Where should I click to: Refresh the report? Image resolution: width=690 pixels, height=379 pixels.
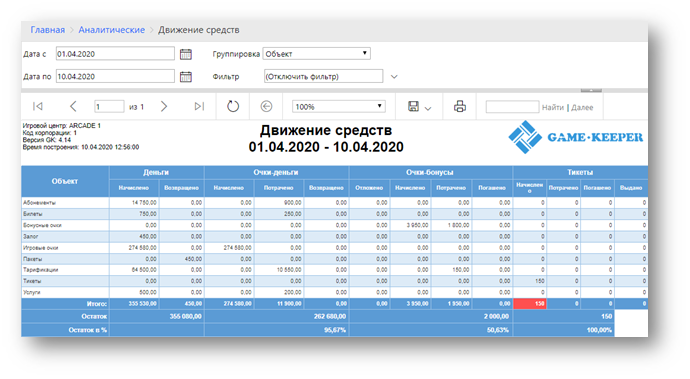pos(233,107)
